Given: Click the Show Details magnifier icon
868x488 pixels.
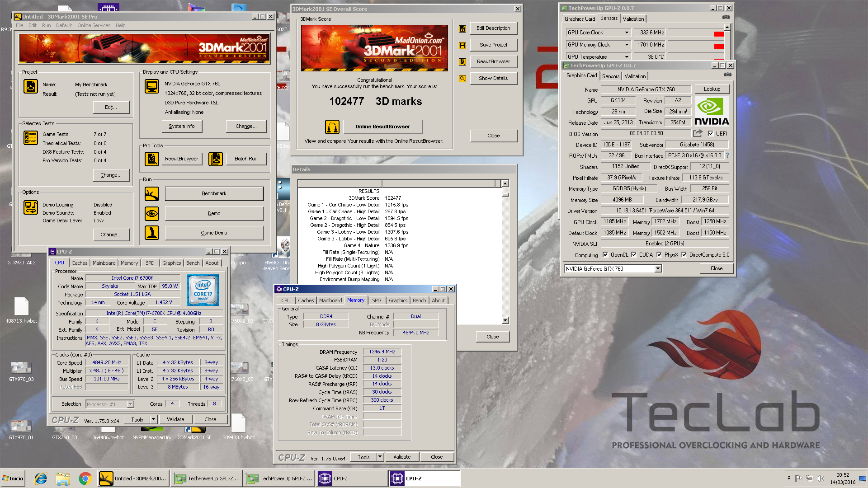Looking at the screenshot, I should click(462, 79).
